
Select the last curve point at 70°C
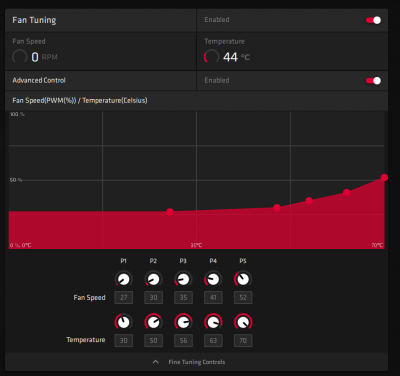point(384,177)
